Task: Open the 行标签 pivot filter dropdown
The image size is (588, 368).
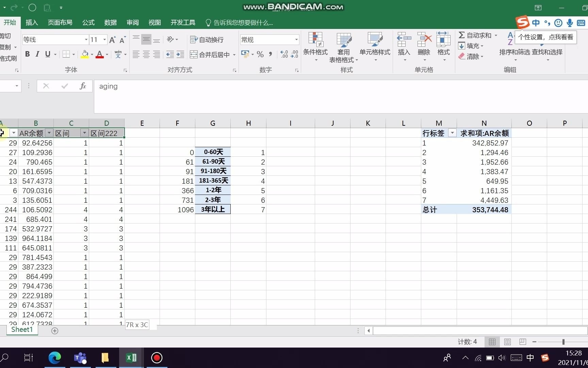Action: click(x=452, y=133)
